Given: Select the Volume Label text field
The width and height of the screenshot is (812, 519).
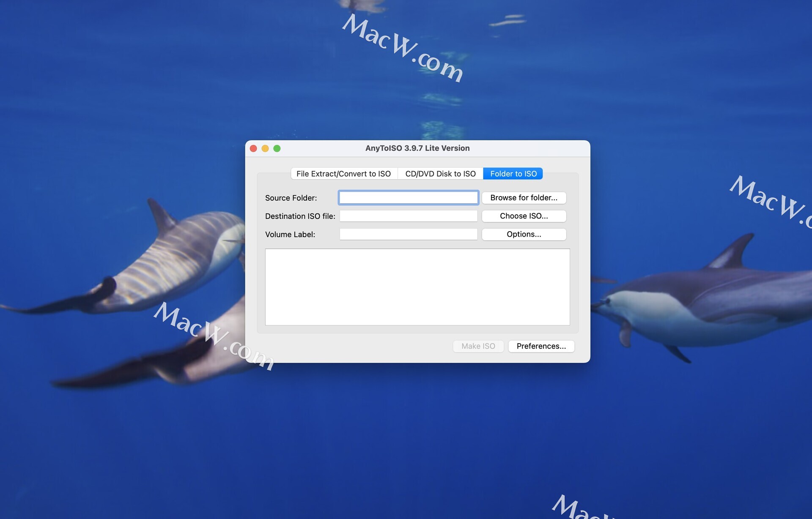Looking at the screenshot, I should pos(409,234).
